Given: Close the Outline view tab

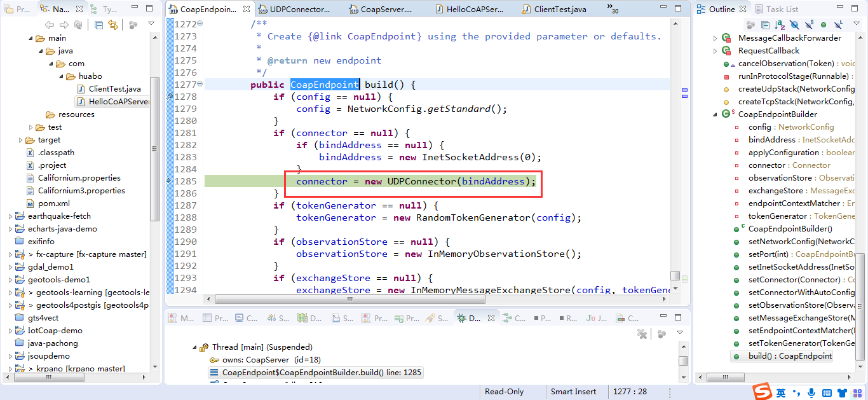Looking at the screenshot, I should 743,10.
